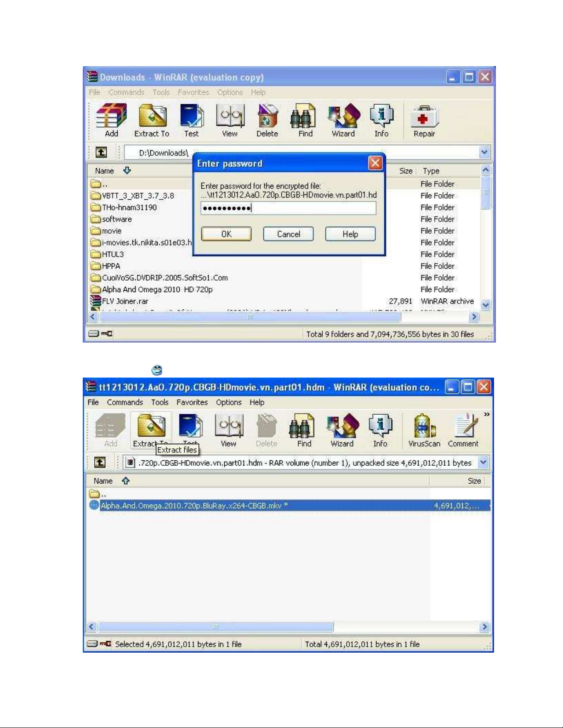Image resolution: width=563 pixels, height=728 pixels.
Task: Click the Help button in the password dialog
Action: coord(350,234)
